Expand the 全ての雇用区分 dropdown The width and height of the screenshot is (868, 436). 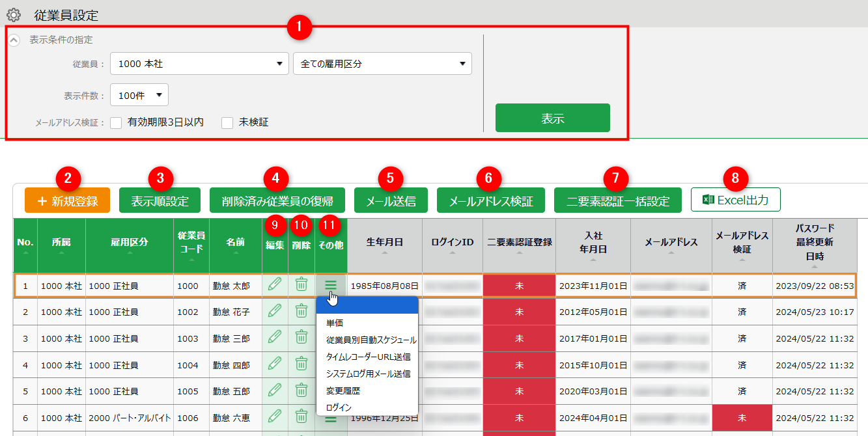(x=382, y=64)
